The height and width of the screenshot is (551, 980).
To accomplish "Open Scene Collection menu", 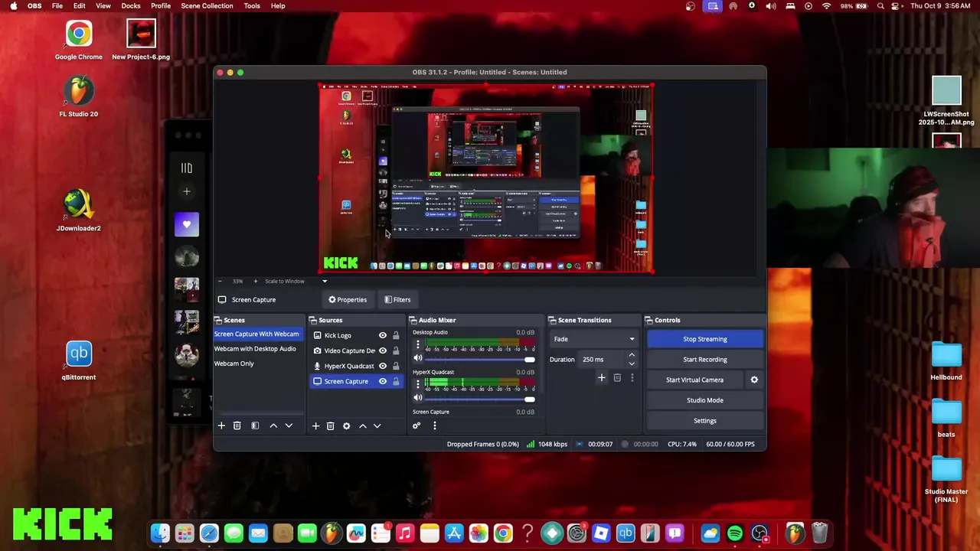I will tap(207, 5).
